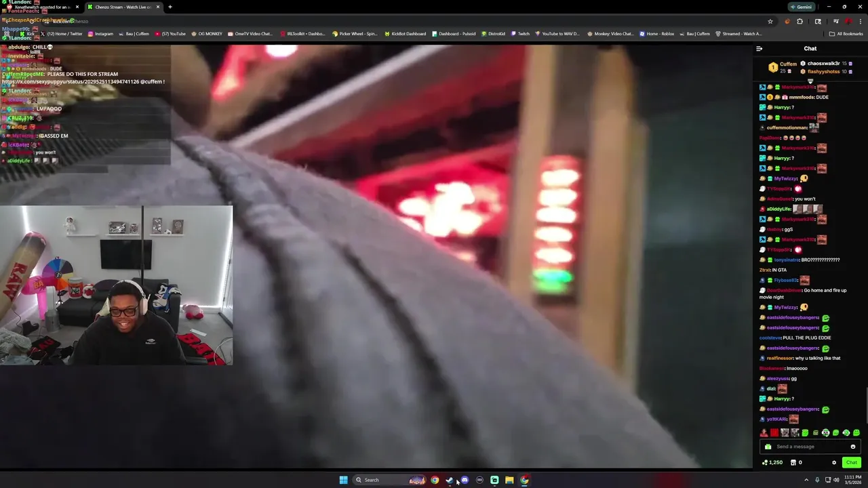The height and width of the screenshot is (488, 868).
Task: Click the green Chat send button
Action: pyautogui.click(x=851, y=462)
